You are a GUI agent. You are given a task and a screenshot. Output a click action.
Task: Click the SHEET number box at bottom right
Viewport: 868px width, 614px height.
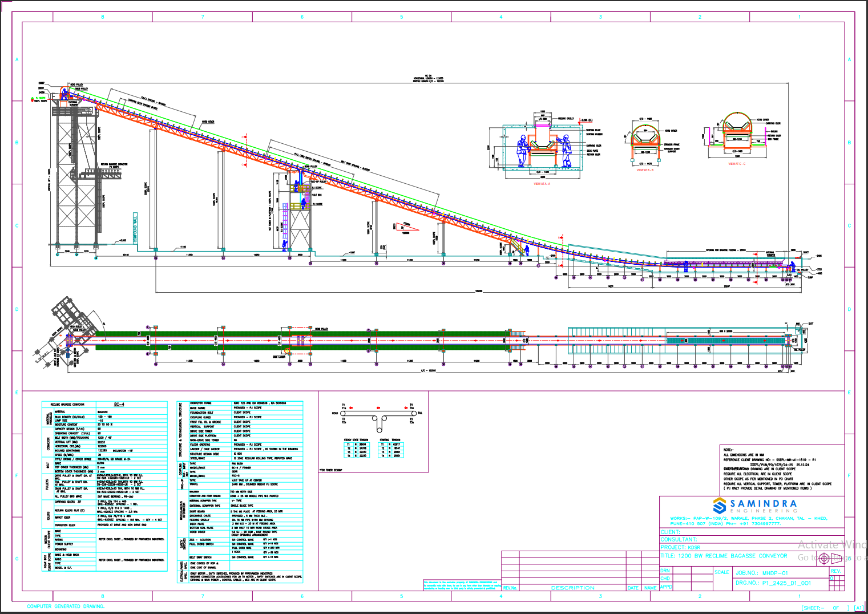point(822,608)
